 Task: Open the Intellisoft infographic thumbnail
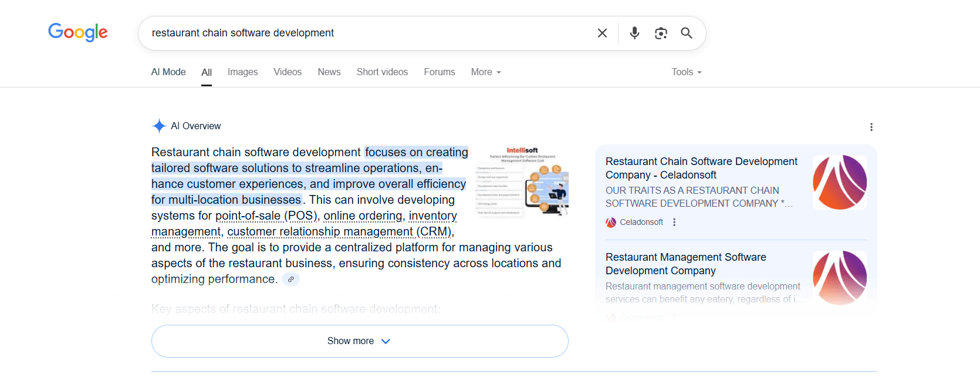[522, 181]
